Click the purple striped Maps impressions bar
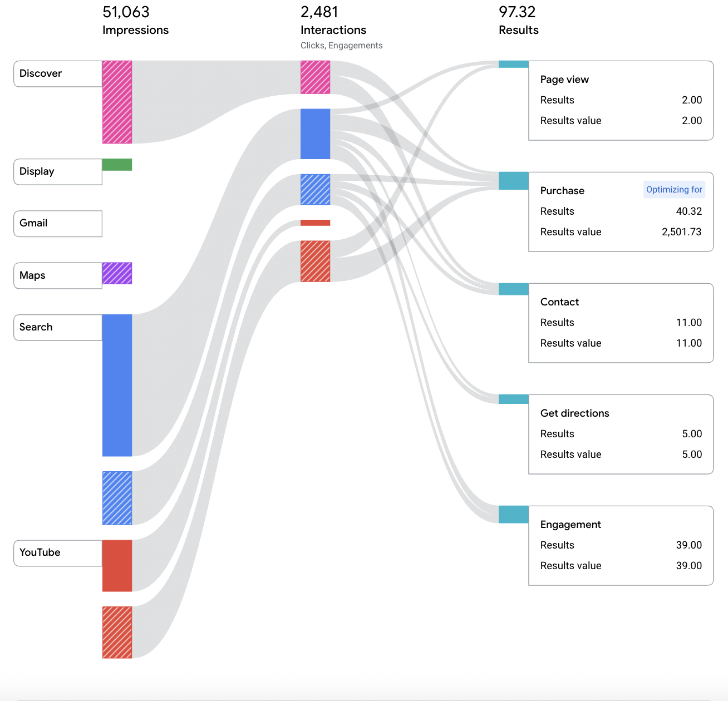Screen dimensions: 728x701 pos(117,273)
